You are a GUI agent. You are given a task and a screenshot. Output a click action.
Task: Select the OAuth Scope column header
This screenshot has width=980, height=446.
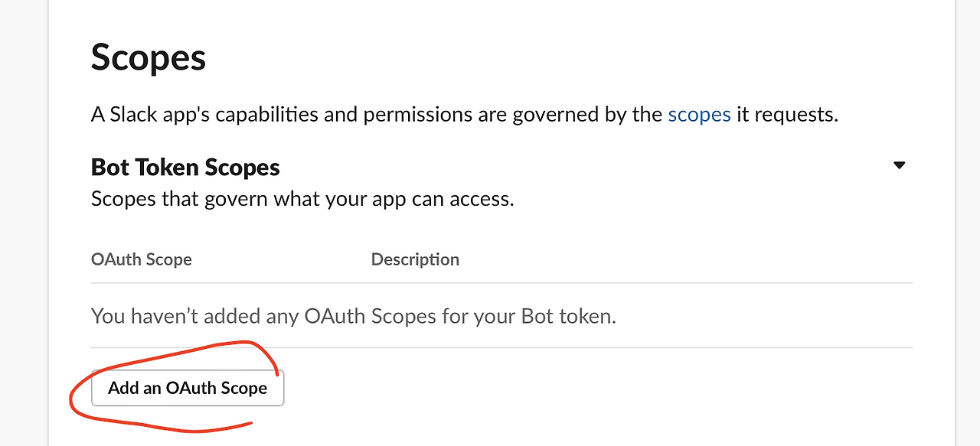click(141, 259)
